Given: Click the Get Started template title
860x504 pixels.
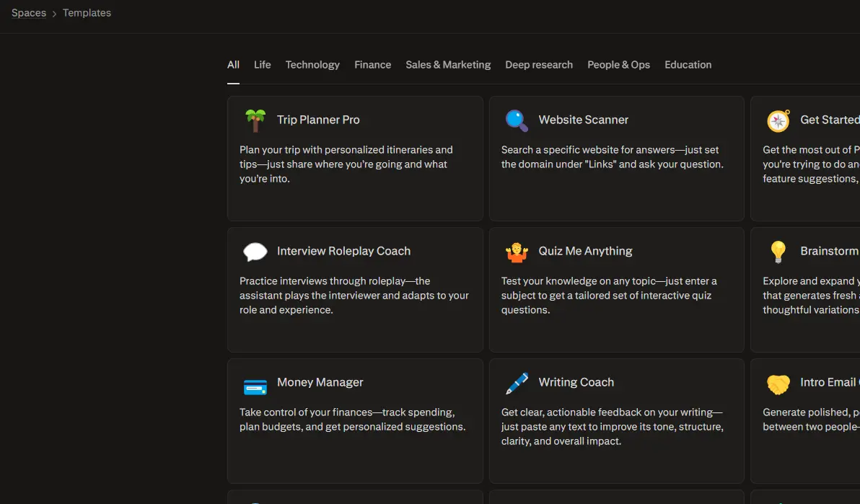Looking at the screenshot, I should coord(830,120).
